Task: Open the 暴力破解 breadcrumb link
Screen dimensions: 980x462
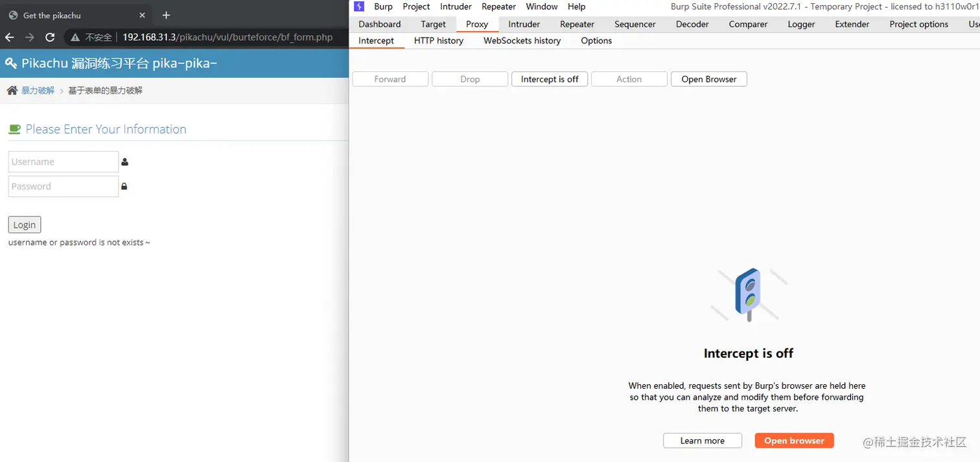Action: 38,91
